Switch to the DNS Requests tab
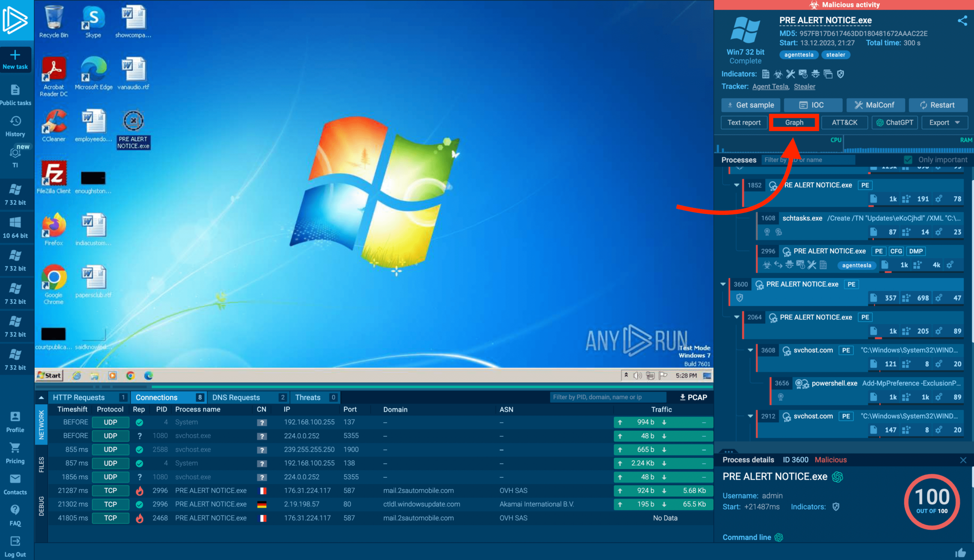The width and height of the screenshot is (974, 560). click(236, 397)
